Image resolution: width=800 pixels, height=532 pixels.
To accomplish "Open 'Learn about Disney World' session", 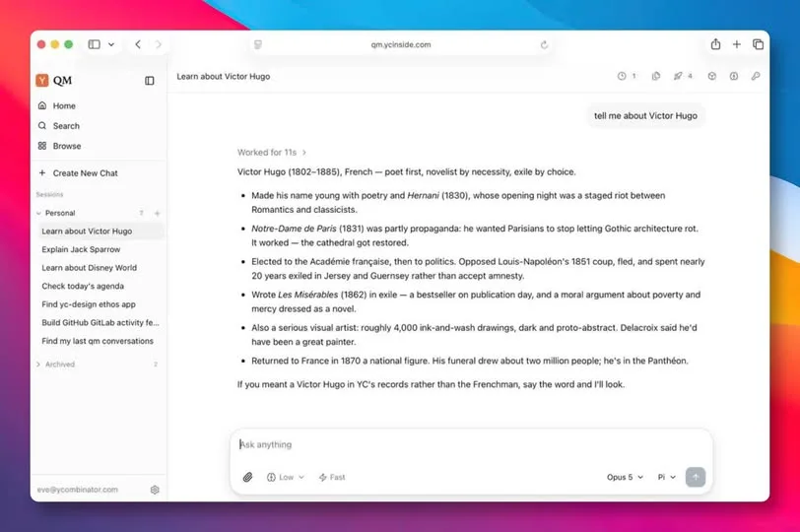I will click(x=90, y=268).
